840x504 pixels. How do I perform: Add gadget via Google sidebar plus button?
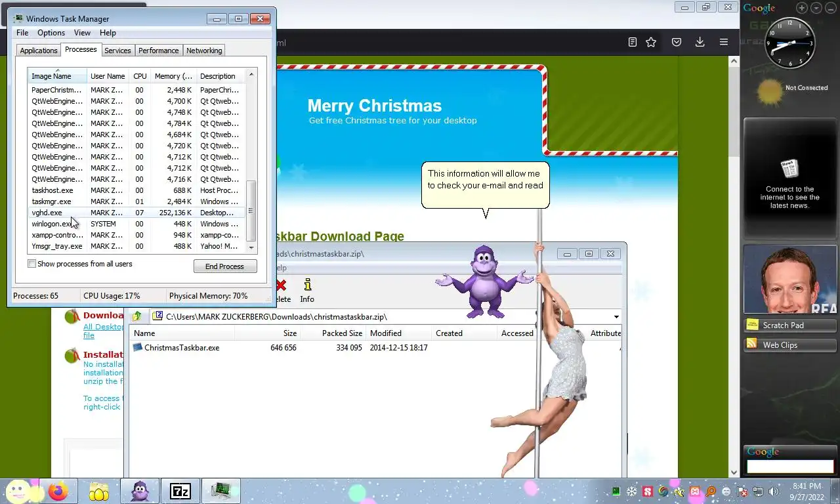[x=802, y=8]
